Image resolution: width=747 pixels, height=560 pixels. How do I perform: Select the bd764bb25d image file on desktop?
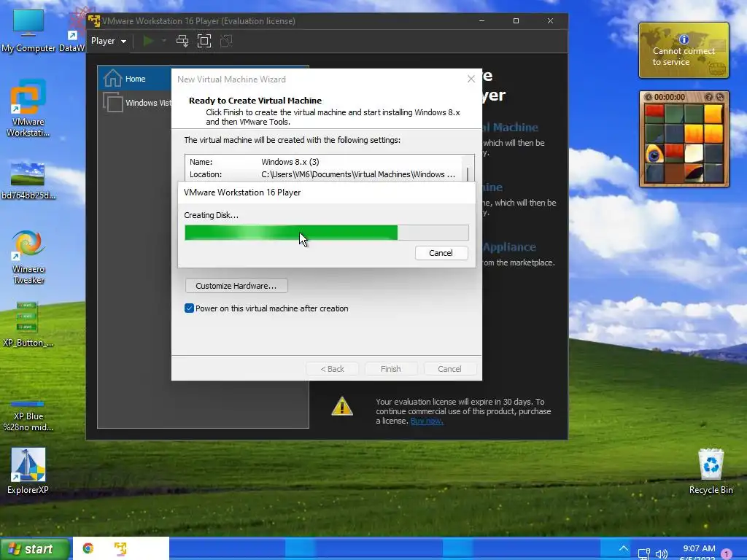[28, 181]
